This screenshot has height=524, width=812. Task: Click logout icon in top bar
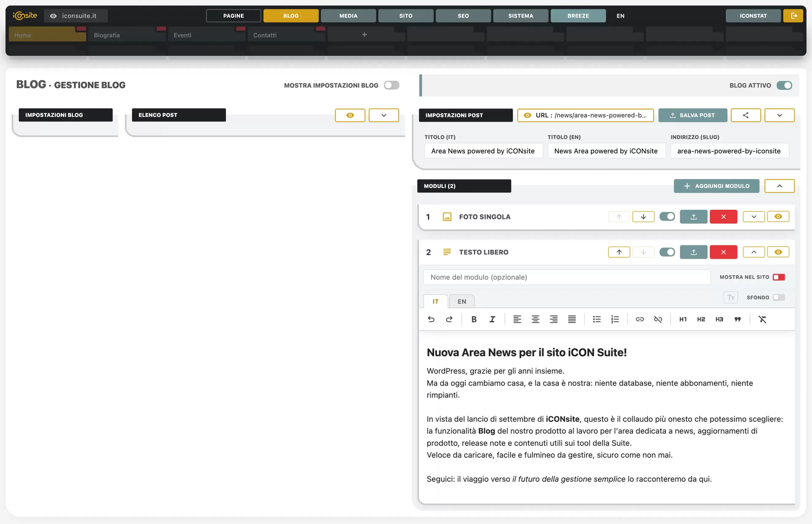click(x=794, y=16)
